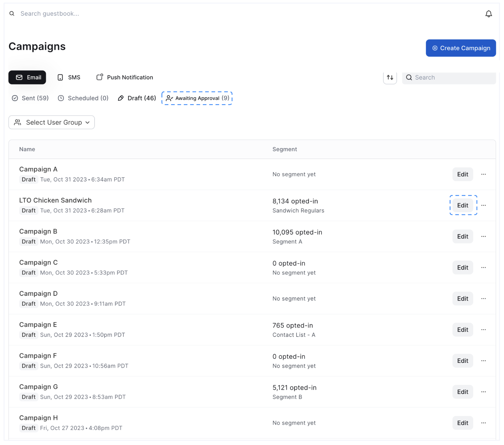Click the user-check icon on Awaiting Approval
The image size is (504, 445).
click(169, 98)
